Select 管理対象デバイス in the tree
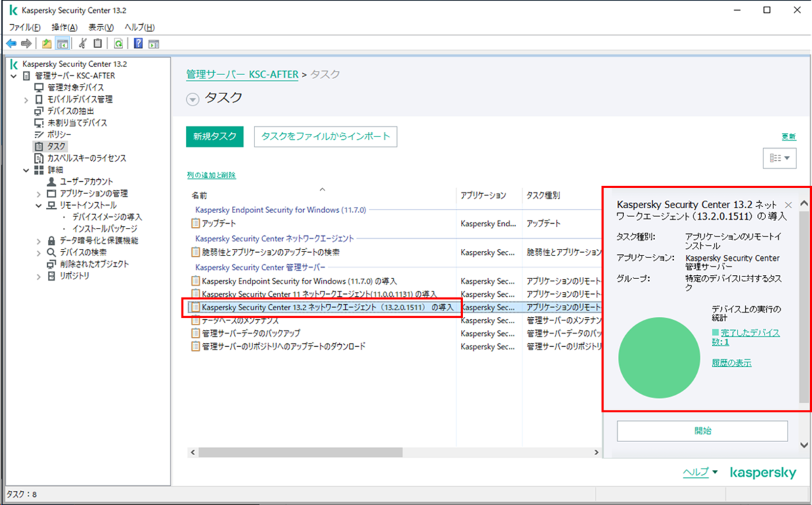The height and width of the screenshot is (505, 812). [x=75, y=87]
